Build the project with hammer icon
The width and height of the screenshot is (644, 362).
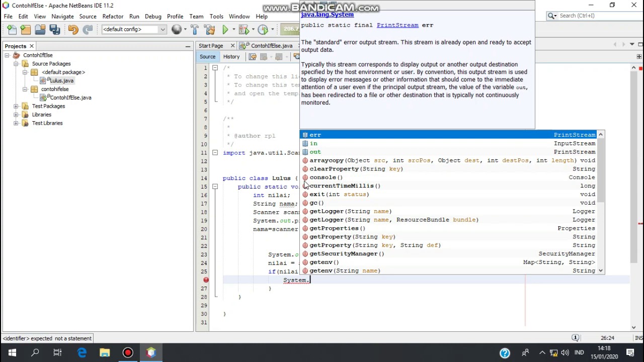click(195, 30)
